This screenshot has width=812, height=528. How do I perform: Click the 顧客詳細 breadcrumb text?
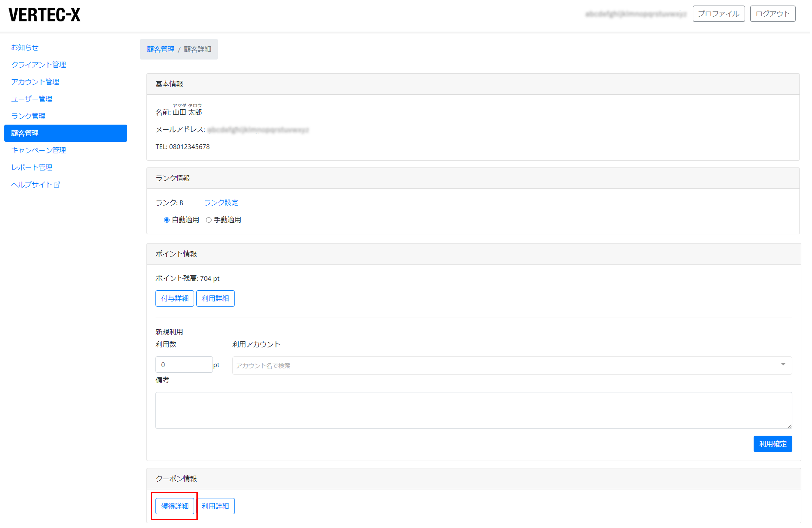pyautogui.click(x=197, y=49)
